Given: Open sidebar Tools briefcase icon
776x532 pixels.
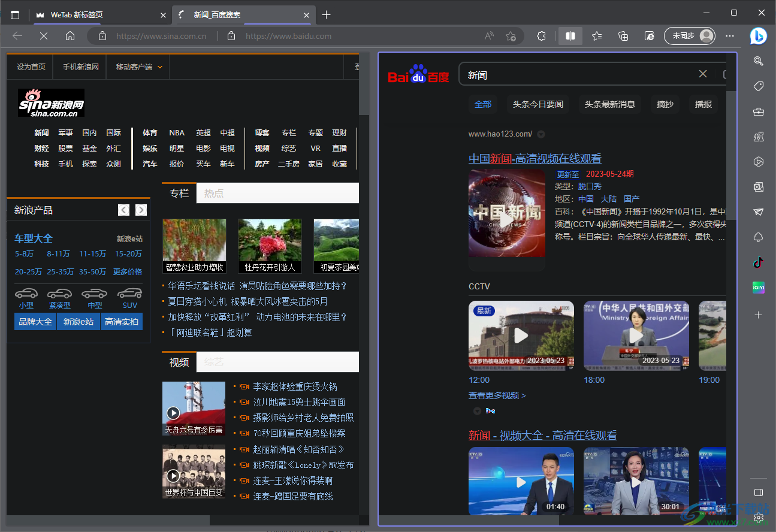Looking at the screenshot, I should tap(758, 111).
